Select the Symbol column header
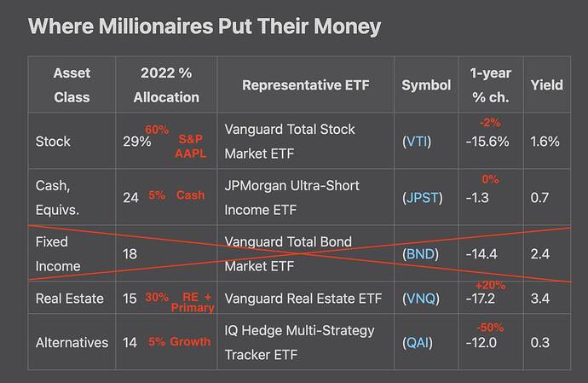 click(x=426, y=84)
